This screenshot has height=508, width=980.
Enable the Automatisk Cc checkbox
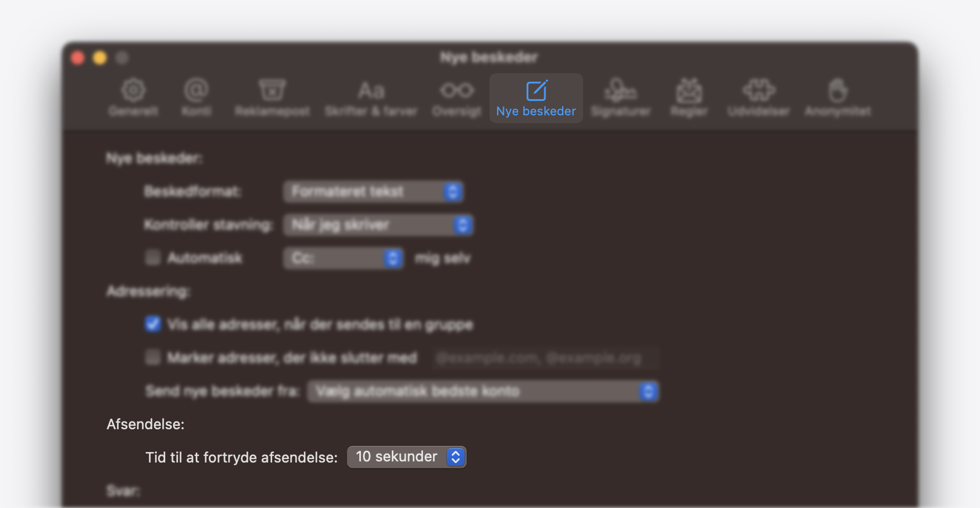[x=153, y=258]
